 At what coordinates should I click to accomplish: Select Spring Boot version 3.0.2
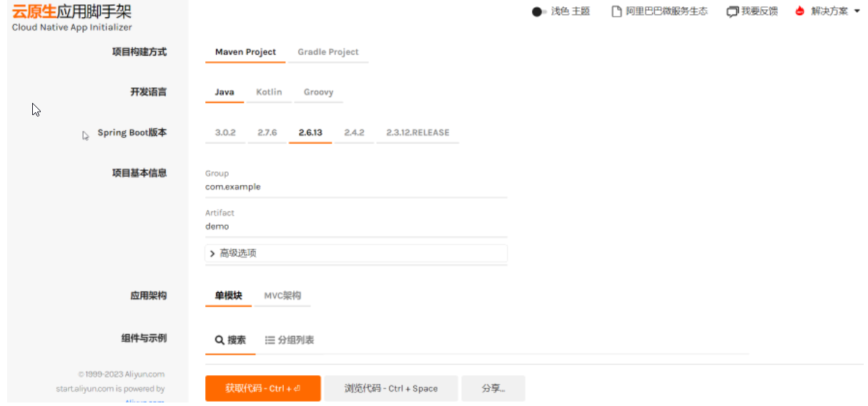tap(225, 133)
